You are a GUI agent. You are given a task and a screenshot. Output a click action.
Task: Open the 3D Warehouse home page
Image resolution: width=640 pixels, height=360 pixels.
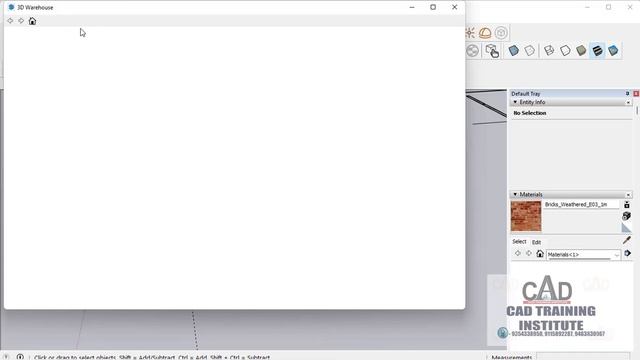click(x=32, y=21)
